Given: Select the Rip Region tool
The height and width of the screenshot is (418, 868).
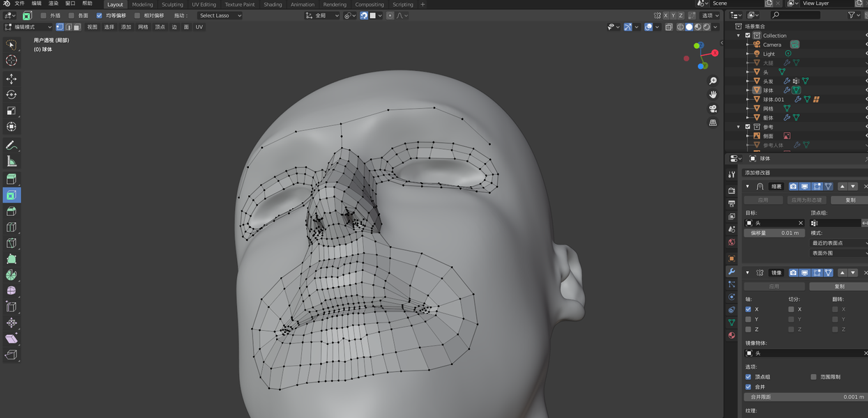Looking at the screenshot, I should pyautogui.click(x=11, y=355).
